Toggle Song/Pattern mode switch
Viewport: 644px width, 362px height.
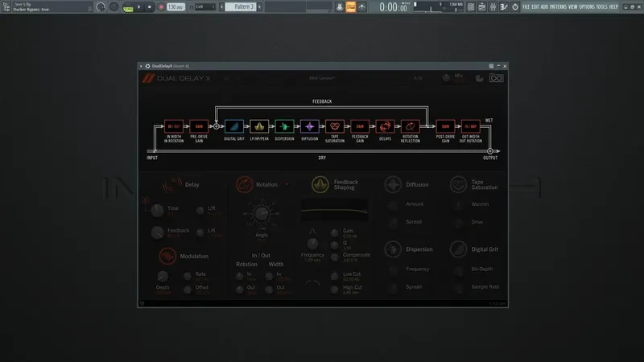tap(128, 7)
